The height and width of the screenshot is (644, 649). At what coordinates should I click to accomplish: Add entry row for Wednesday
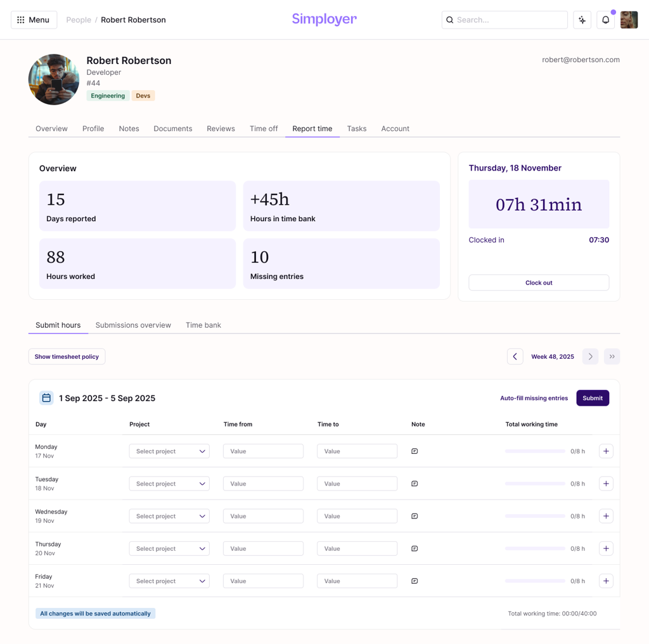[606, 516]
